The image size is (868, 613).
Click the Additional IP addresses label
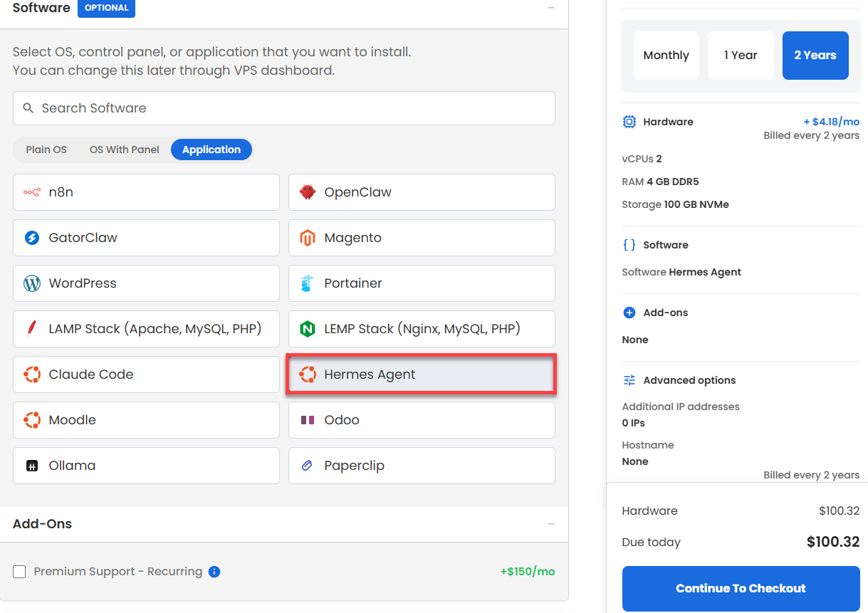pos(681,407)
